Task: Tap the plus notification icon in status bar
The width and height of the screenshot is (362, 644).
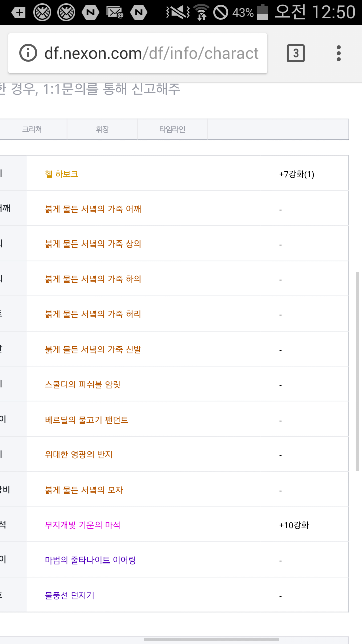Action: (x=19, y=12)
